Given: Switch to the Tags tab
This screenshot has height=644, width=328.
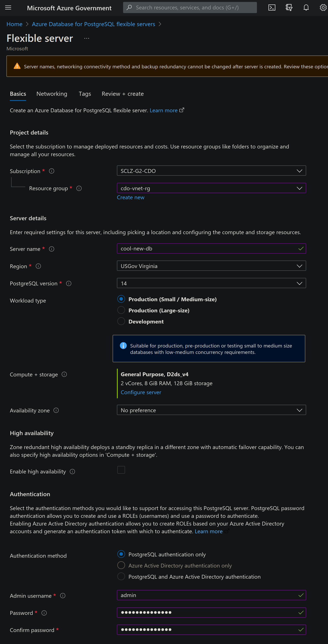Looking at the screenshot, I should tap(85, 94).
